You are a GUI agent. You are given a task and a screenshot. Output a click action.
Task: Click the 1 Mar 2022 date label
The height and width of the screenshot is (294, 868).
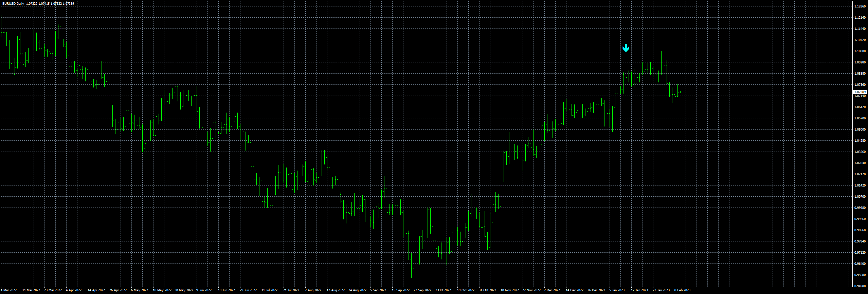[x=10, y=290]
